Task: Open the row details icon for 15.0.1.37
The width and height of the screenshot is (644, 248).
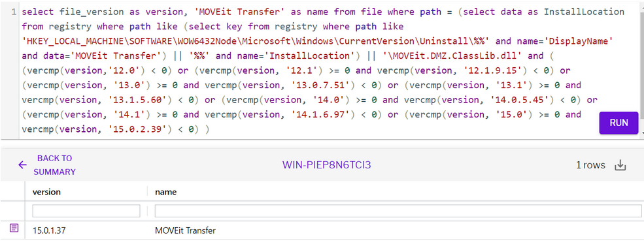Action: pyautogui.click(x=14, y=228)
